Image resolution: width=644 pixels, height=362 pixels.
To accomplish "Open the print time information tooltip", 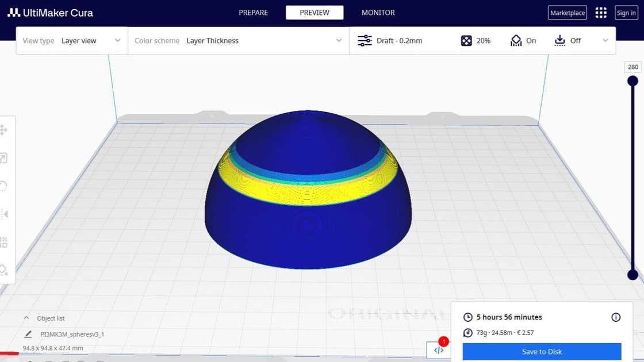I will pos(616,317).
